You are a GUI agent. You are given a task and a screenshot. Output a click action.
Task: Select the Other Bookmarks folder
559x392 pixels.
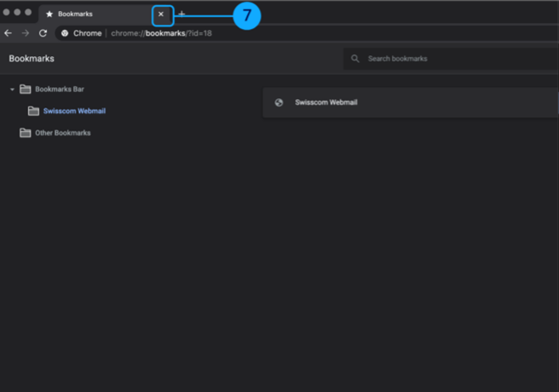pos(63,133)
